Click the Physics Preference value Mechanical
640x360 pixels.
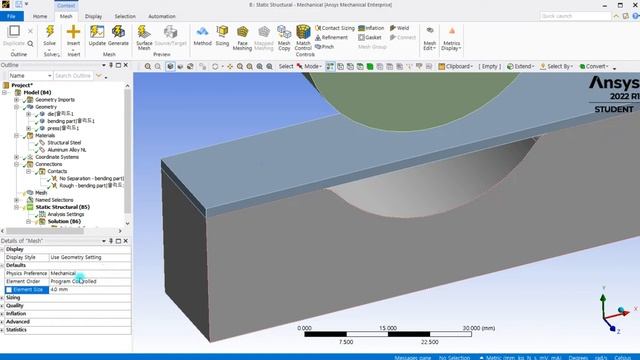point(90,273)
